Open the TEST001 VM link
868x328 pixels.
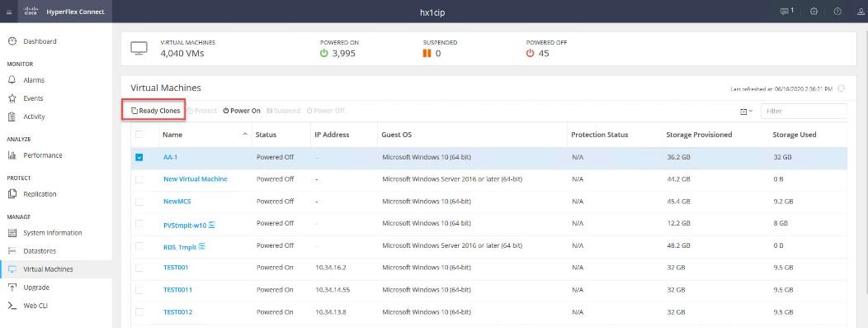(176, 268)
